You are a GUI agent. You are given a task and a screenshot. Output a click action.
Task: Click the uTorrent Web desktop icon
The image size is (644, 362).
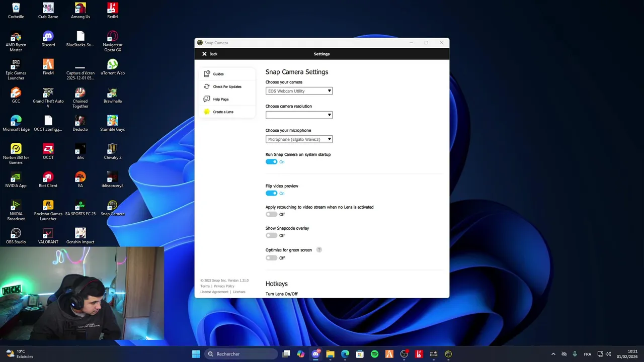(x=113, y=67)
